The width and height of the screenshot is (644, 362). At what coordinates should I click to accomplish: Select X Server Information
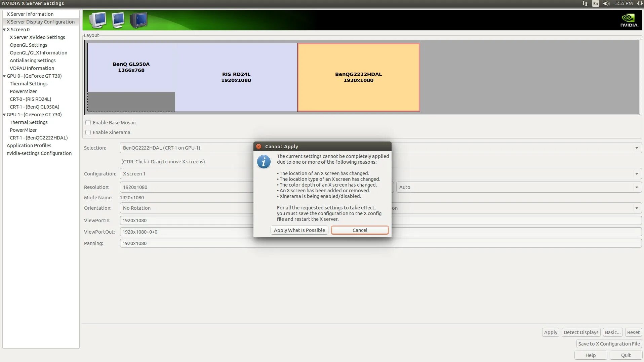(x=30, y=14)
